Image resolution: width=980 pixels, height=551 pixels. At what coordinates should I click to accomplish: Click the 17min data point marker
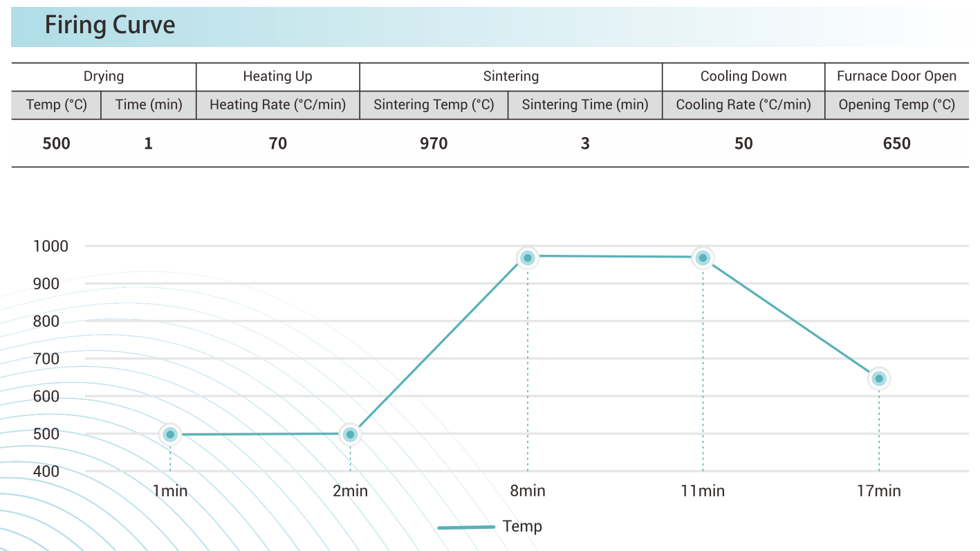[879, 379]
